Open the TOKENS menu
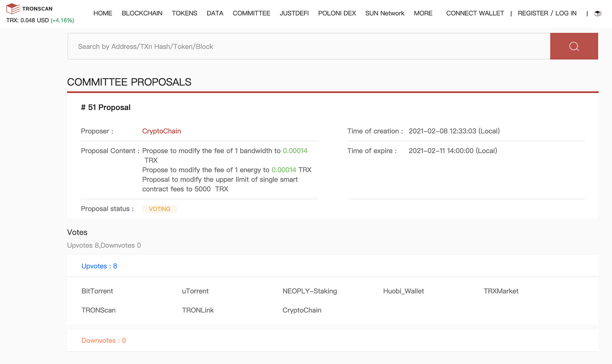Screen dimensions: 612x364 [x=185, y=13]
